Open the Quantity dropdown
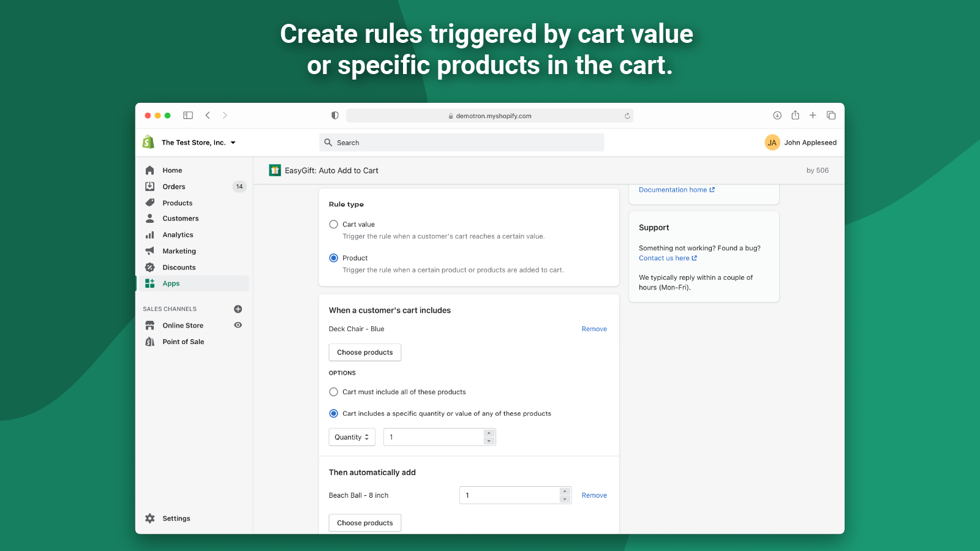This screenshot has width=980, height=551. [x=352, y=437]
